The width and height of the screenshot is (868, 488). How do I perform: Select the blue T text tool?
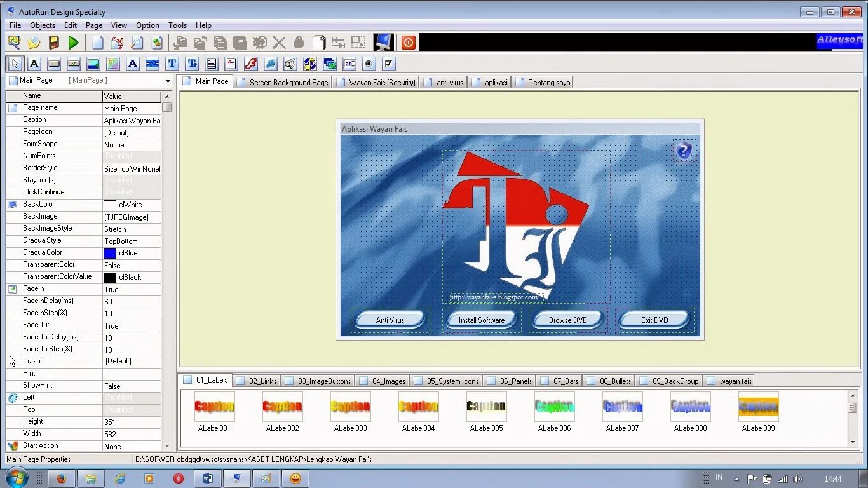172,64
